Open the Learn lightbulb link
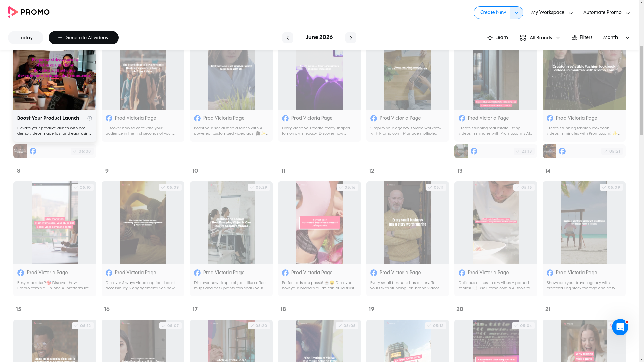Image resolution: width=644 pixels, height=362 pixels. [x=498, y=38]
